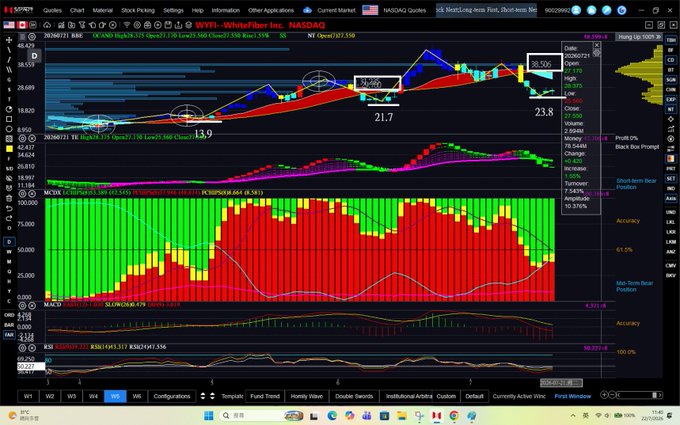The image size is (680, 425).
Task: Open the RSI indicator settings circle
Action: coord(22,348)
